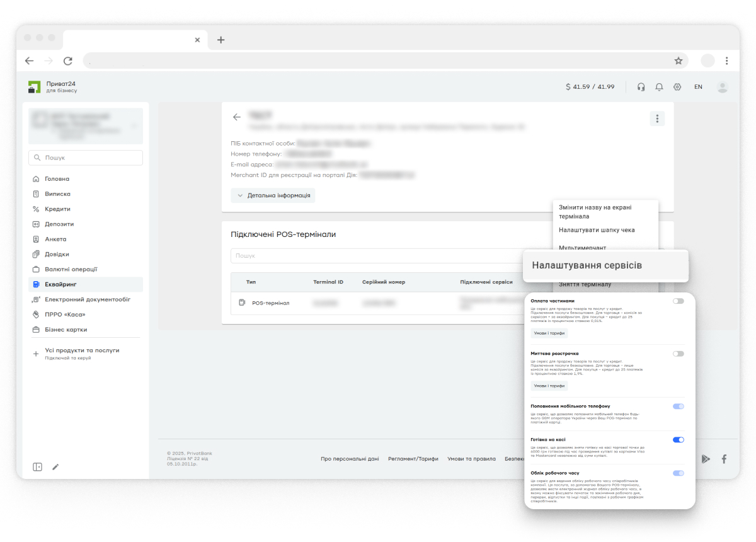This screenshot has height=542, width=756.
Task: Bookmark page with the star icon
Action: click(x=679, y=61)
